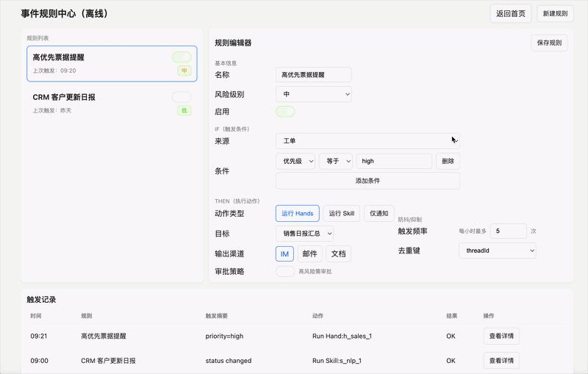Open the 优先级 condition field dropdown

coord(295,161)
